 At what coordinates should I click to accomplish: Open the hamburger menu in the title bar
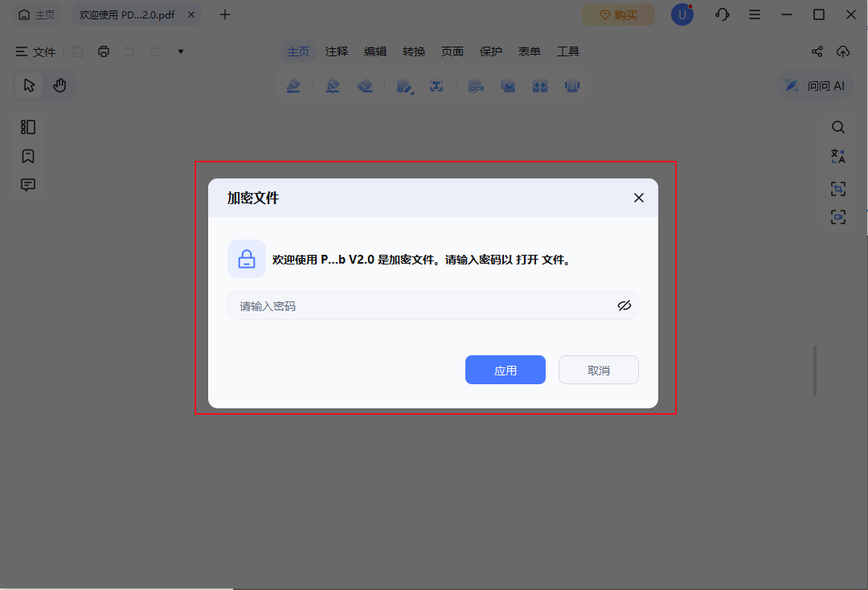pyautogui.click(x=755, y=15)
